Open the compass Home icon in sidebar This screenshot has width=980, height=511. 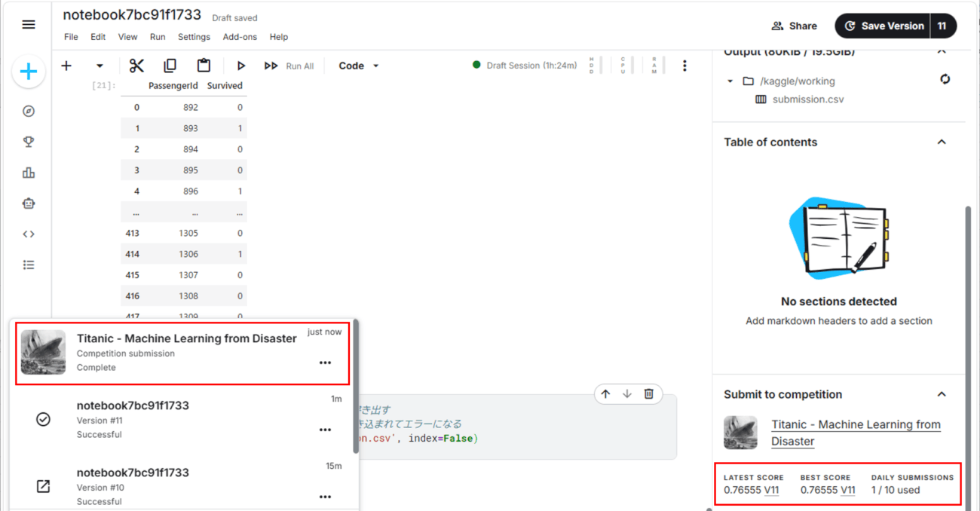(29, 112)
